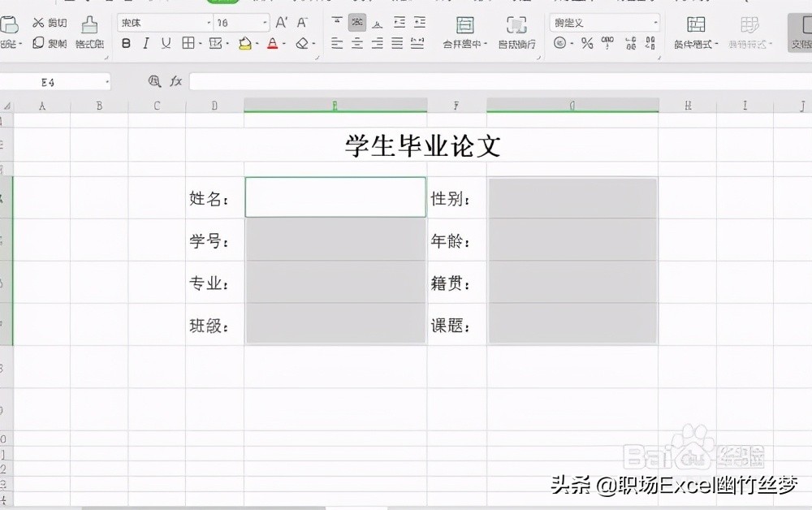Viewport: 812px width, 510px height.
Task: Open the font name dropdown
Action: coord(209,22)
